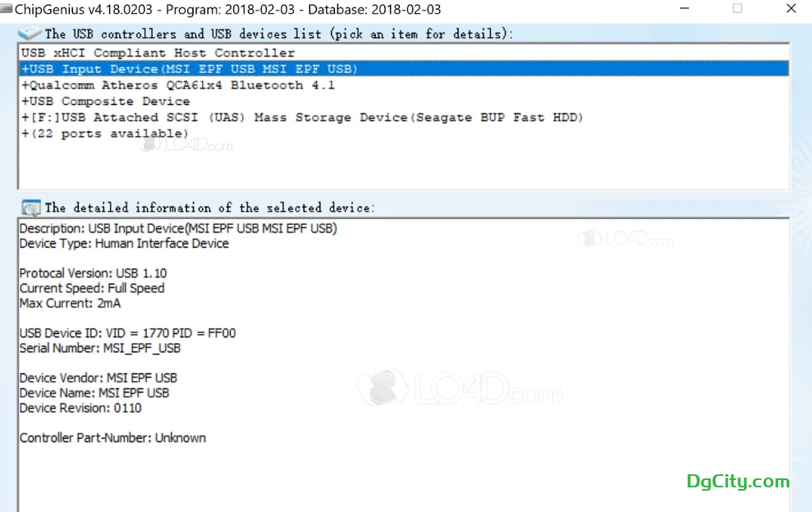Click the USB Device ID VID/PID line
This screenshot has width=812, height=512.
pos(127,333)
